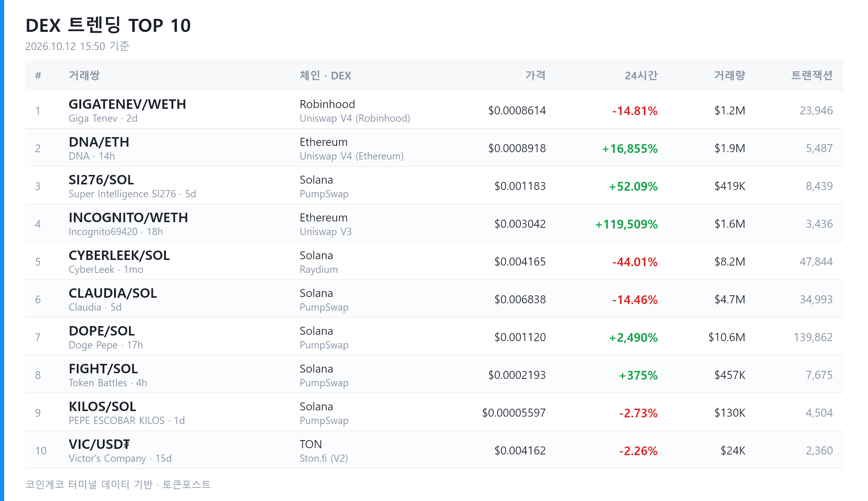Click the +2,490% change value
The image size is (868, 501).
(633, 338)
